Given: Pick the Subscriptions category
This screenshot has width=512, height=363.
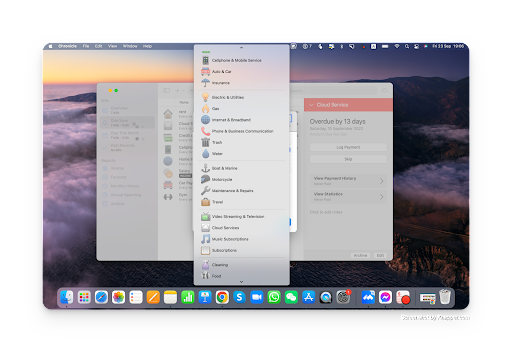Looking at the screenshot, I should click(x=242, y=250).
